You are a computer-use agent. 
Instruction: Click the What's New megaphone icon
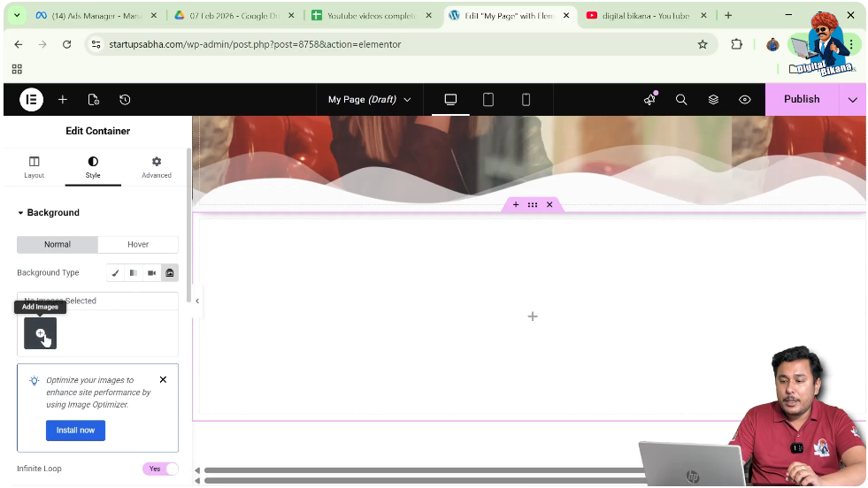(x=650, y=100)
